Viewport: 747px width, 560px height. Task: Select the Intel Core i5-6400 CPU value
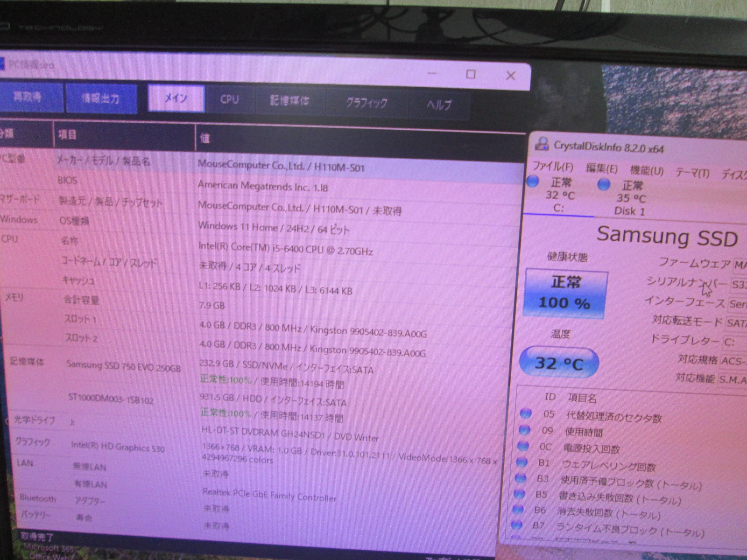285,249
